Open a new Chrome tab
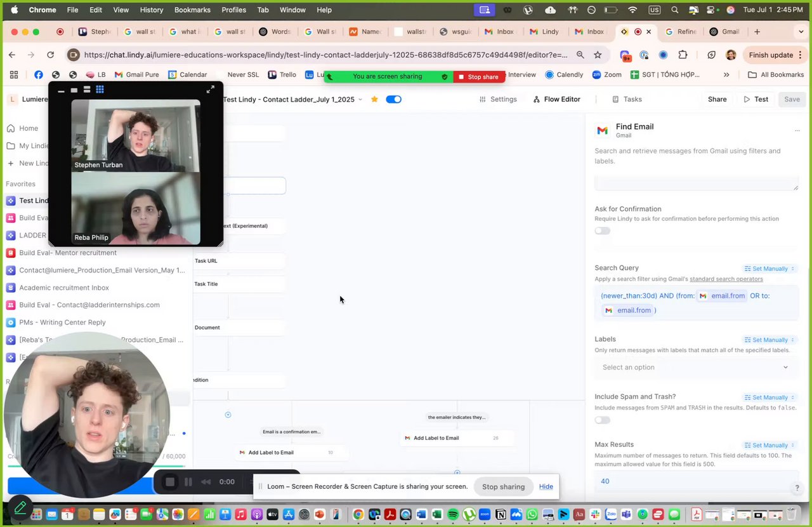Image resolution: width=812 pixels, height=527 pixels. (x=757, y=32)
